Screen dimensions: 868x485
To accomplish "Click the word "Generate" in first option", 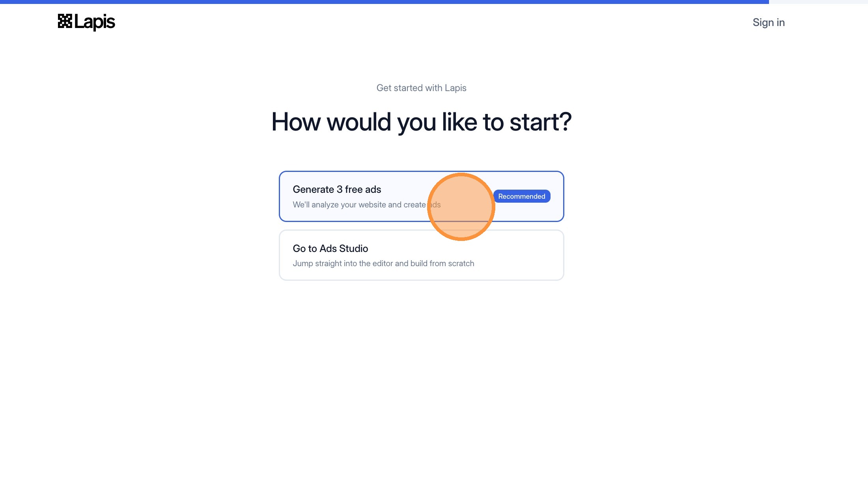I will click(x=313, y=190).
